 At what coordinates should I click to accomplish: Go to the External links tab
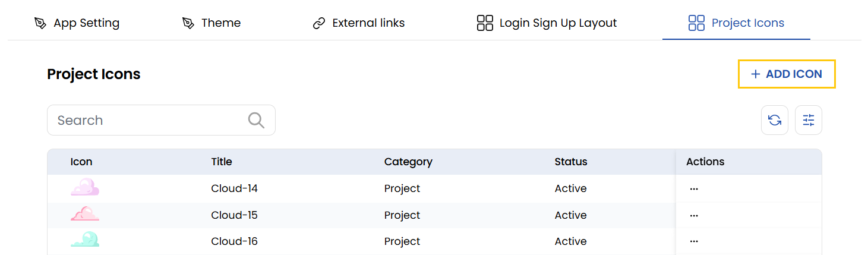point(359,23)
